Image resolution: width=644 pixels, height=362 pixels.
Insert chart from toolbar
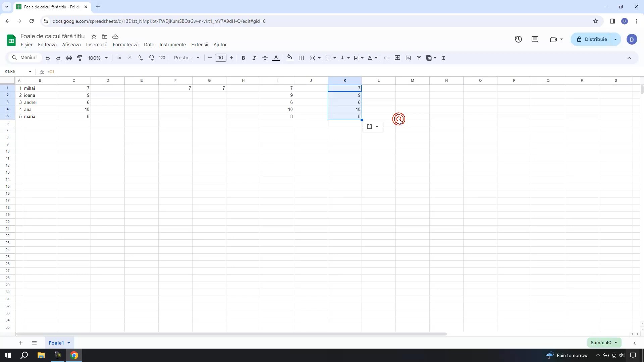pyautogui.click(x=408, y=58)
